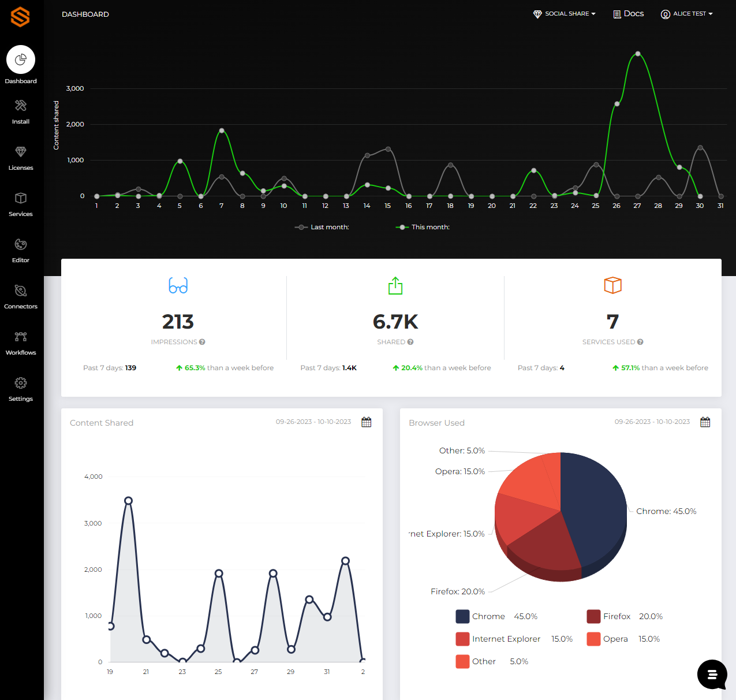Click the orange services box icon
This screenshot has height=700, width=736.
(x=612, y=285)
